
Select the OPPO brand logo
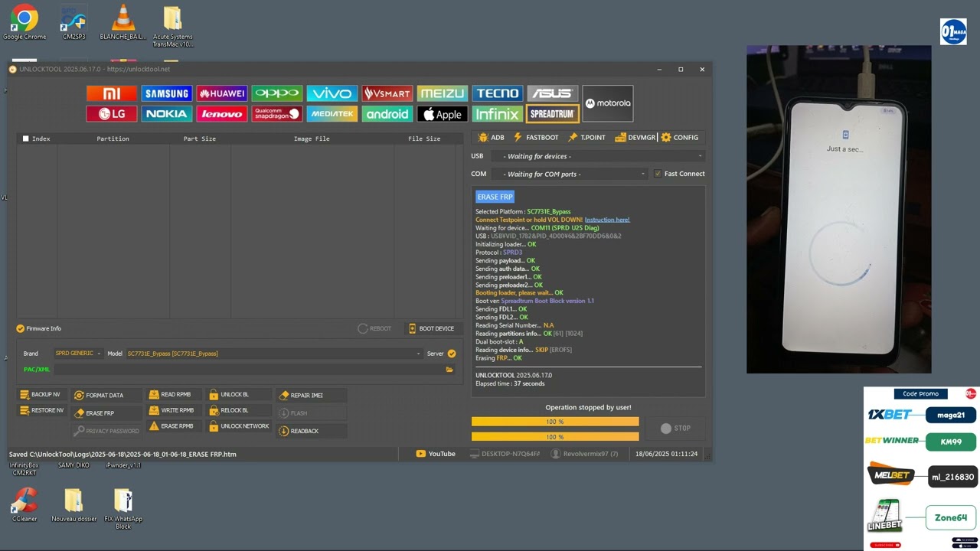[x=277, y=93]
